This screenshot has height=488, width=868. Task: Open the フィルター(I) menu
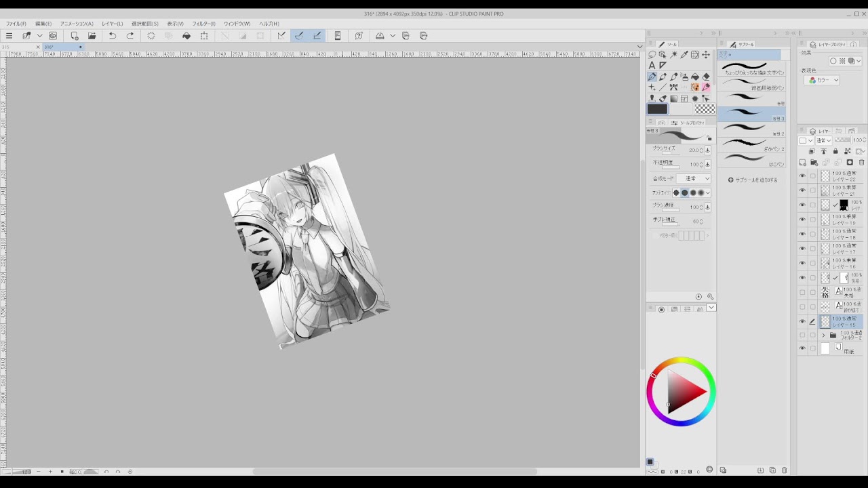(x=203, y=24)
